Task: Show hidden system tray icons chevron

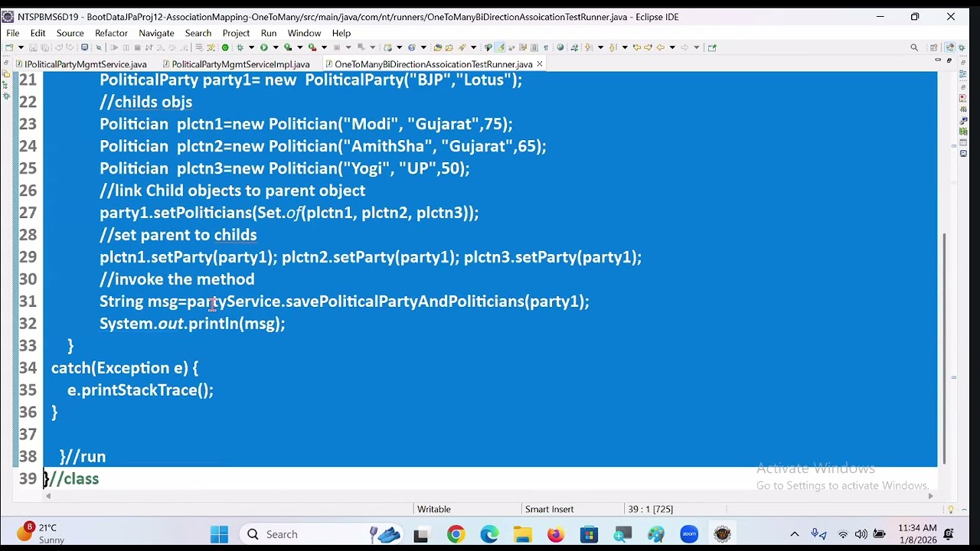Action: tap(795, 534)
